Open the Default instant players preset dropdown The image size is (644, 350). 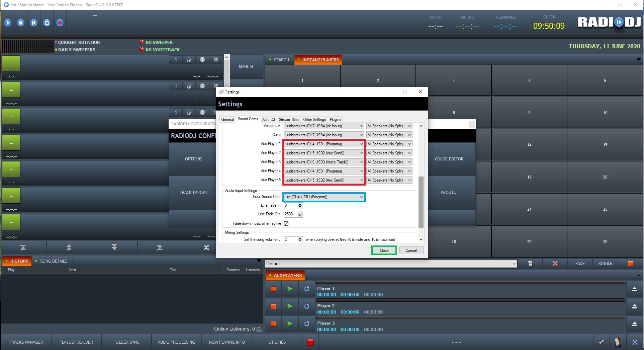[x=514, y=264]
